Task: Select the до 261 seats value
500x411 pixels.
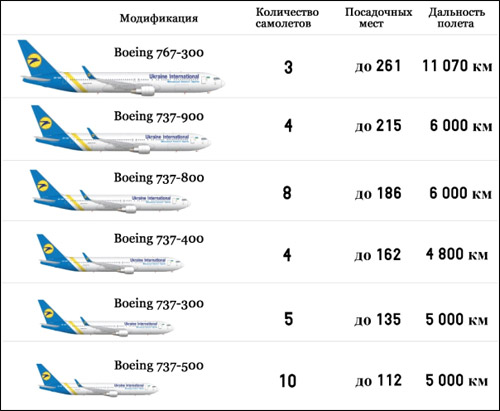Action: click(x=378, y=66)
